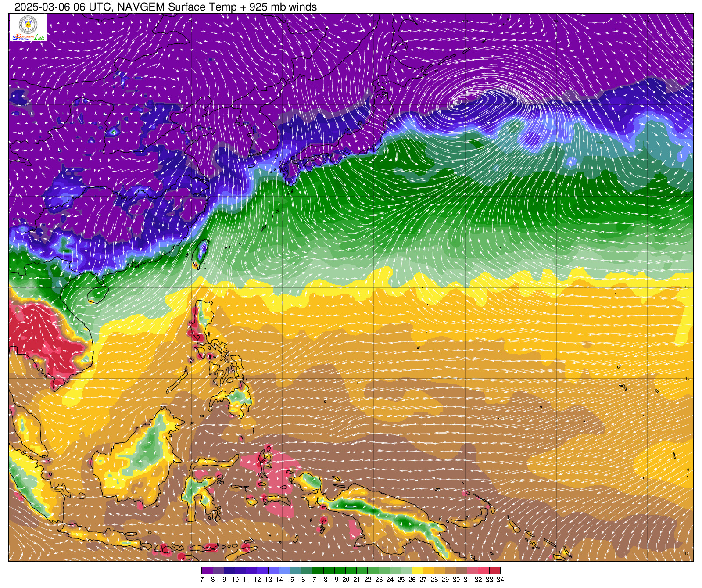
Task: Click the hot pink swatch between 32 and 33
Action: coord(484,571)
